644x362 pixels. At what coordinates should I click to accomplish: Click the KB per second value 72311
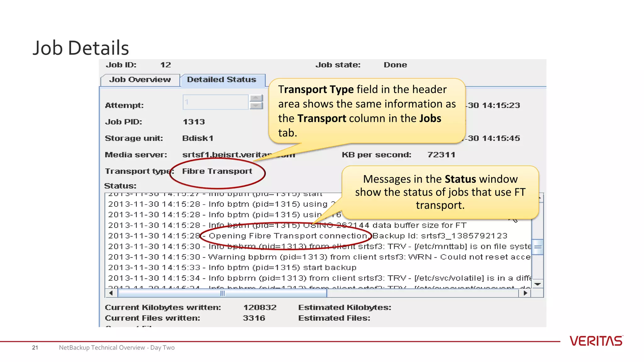(x=441, y=155)
